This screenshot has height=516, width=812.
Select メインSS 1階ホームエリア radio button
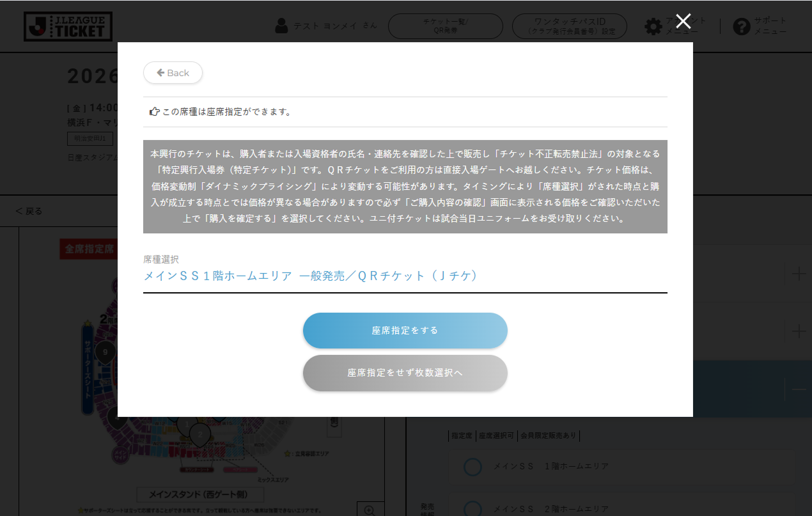tap(472, 467)
